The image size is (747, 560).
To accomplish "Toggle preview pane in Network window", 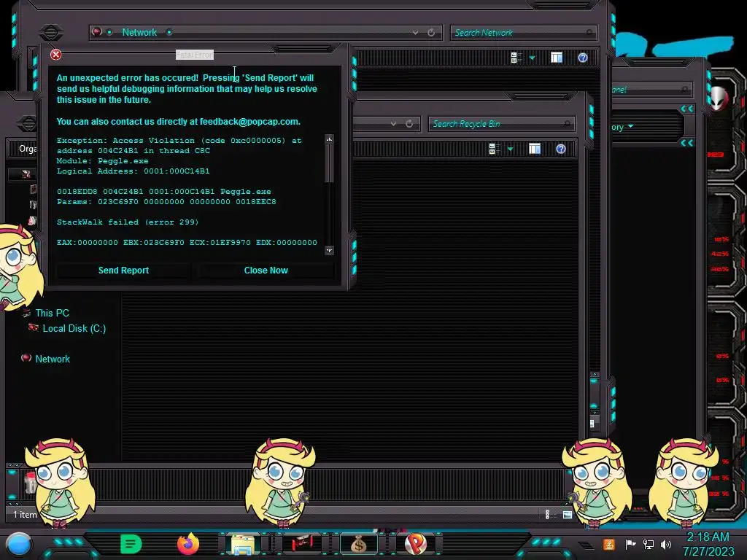I will pyautogui.click(x=557, y=58).
